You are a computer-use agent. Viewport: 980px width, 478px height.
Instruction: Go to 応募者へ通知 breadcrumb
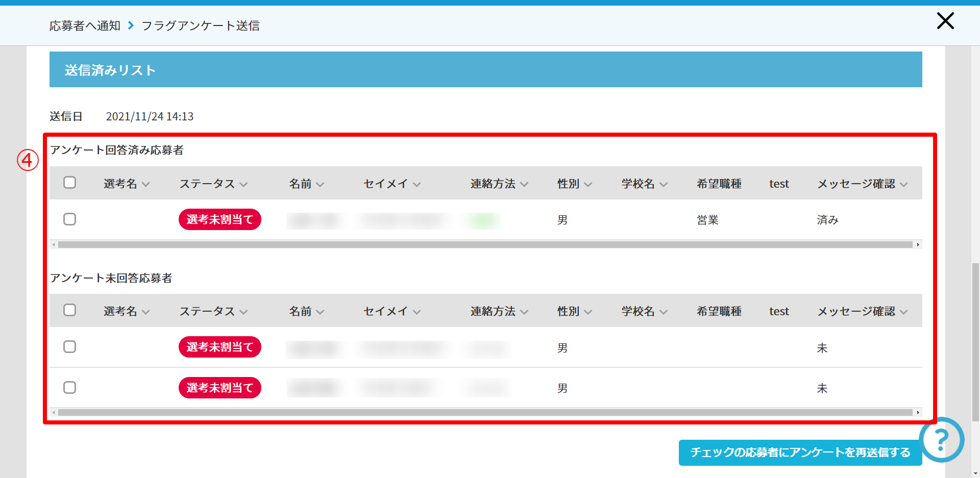coord(85,26)
